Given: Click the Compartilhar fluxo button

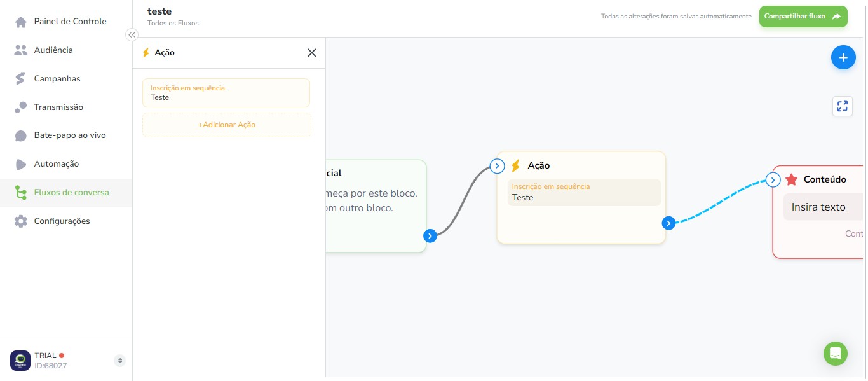Looking at the screenshot, I should pos(803,17).
